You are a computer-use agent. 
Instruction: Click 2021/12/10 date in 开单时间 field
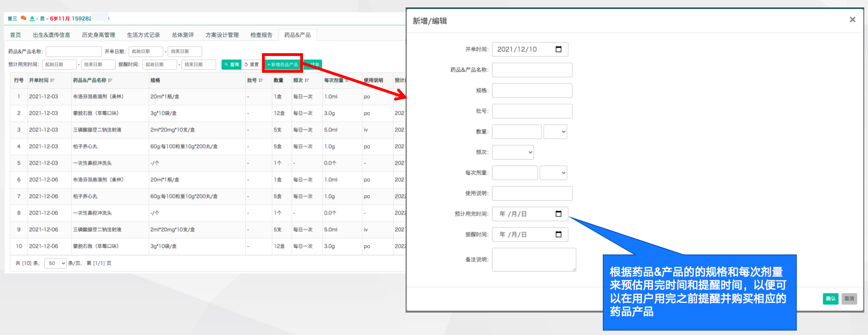[517, 49]
